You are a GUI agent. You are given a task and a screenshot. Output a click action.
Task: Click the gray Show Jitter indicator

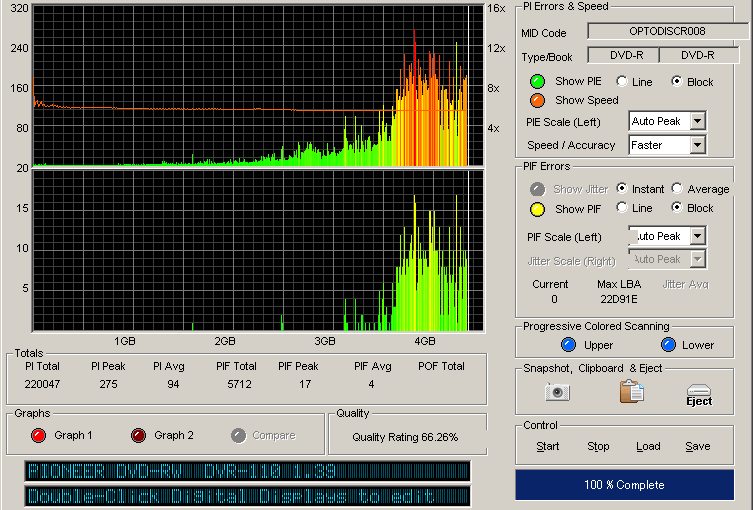(x=537, y=189)
